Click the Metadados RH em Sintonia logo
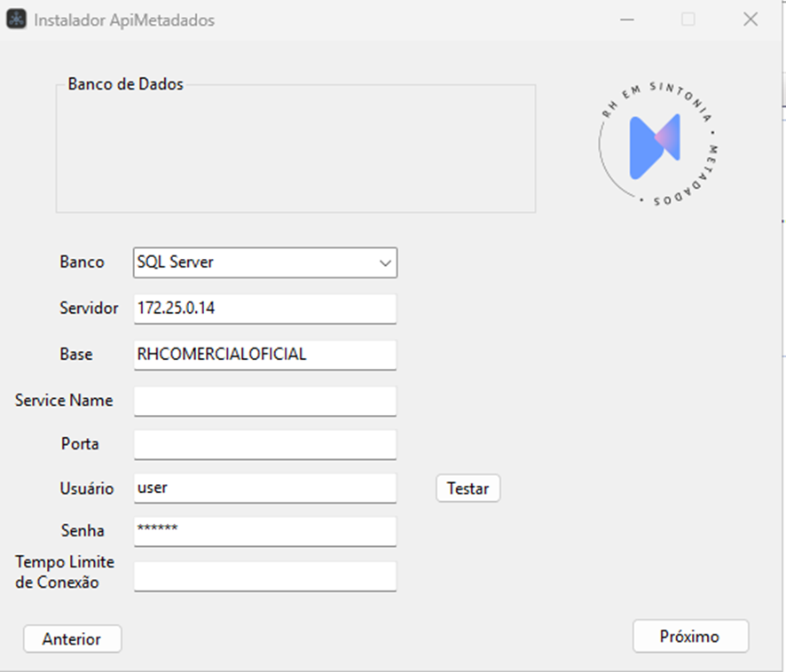Screen dimensions: 786x672 (x=657, y=145)
